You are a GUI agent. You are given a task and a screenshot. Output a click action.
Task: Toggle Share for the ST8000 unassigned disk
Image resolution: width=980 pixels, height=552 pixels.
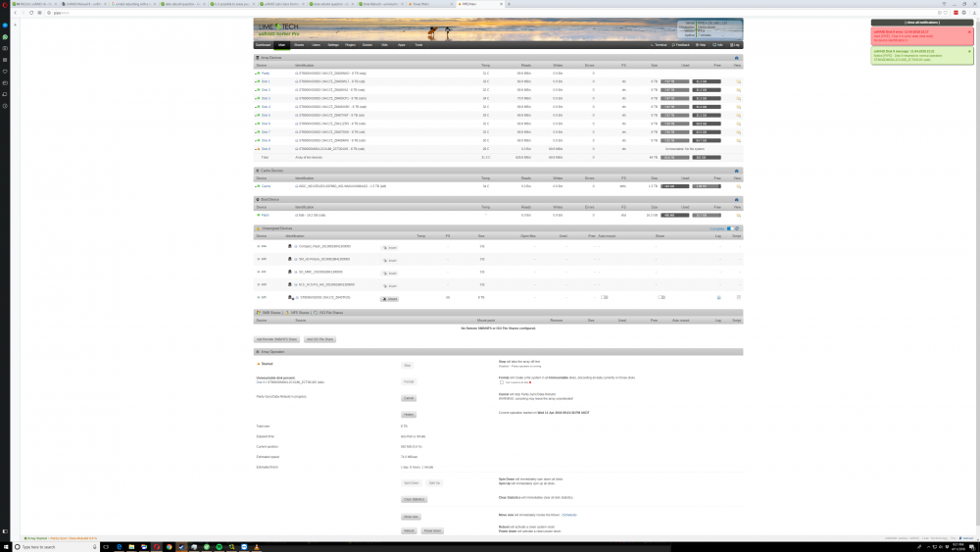[661, 297]
